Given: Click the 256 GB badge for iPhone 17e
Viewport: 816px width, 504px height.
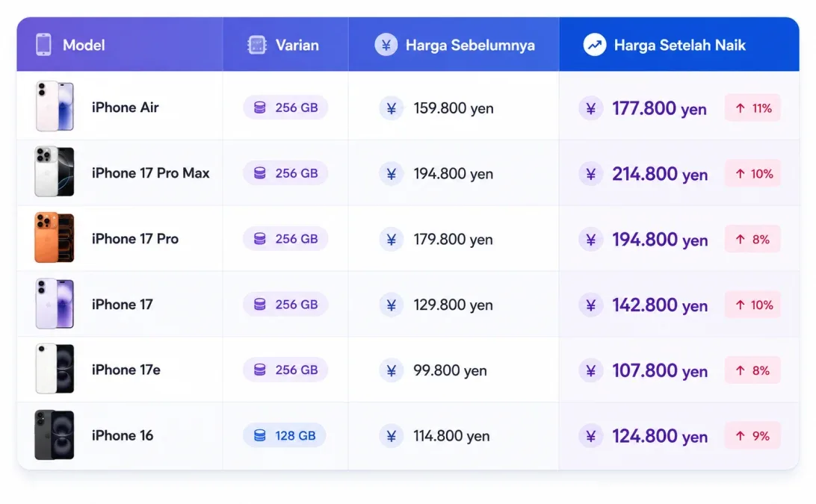Looking at the screenshot, I should [x=285, y=370].
